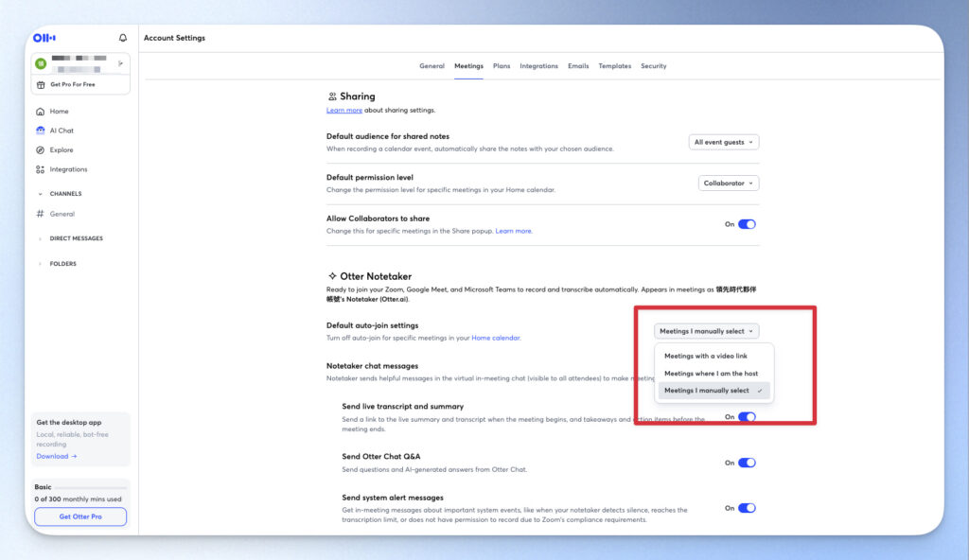Click the Sharing people icon
Viewport: 969px width, 560px height.
point(332,96)
